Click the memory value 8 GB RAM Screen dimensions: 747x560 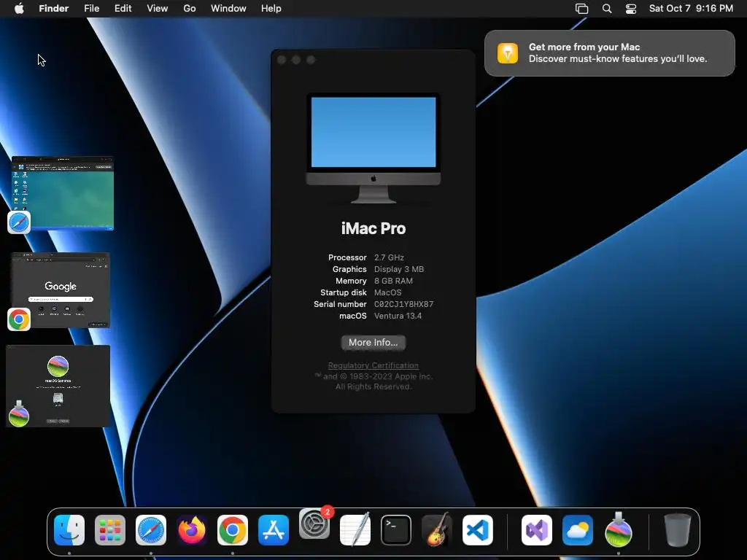coord(393,281)
